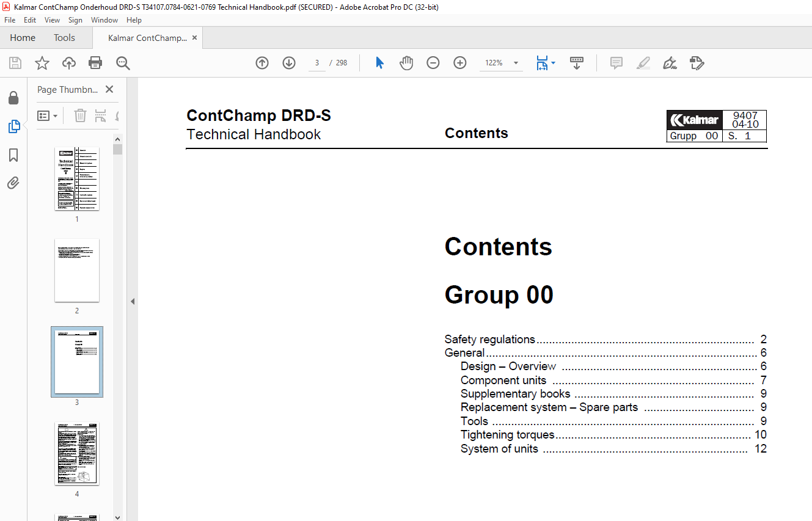812x521 pixels.
Task: Click the stamp tool icon
Action: click(x=697, y=63)
